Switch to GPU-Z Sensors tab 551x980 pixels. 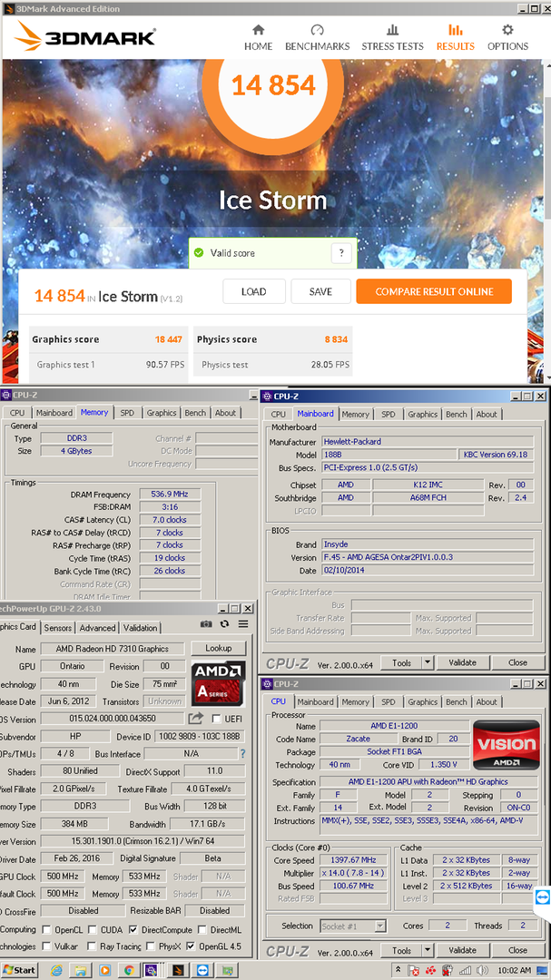tap(58, 628)
